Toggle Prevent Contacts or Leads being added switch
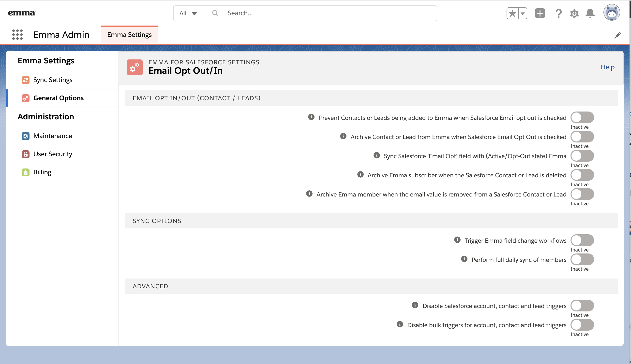 pos(582,117)
